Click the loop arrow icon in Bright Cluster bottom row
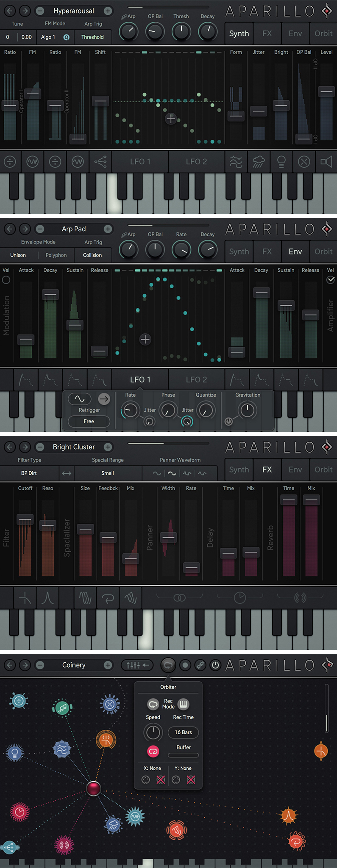Image resolution: width=337 pixels, height=868 pixels. [108, 598]
